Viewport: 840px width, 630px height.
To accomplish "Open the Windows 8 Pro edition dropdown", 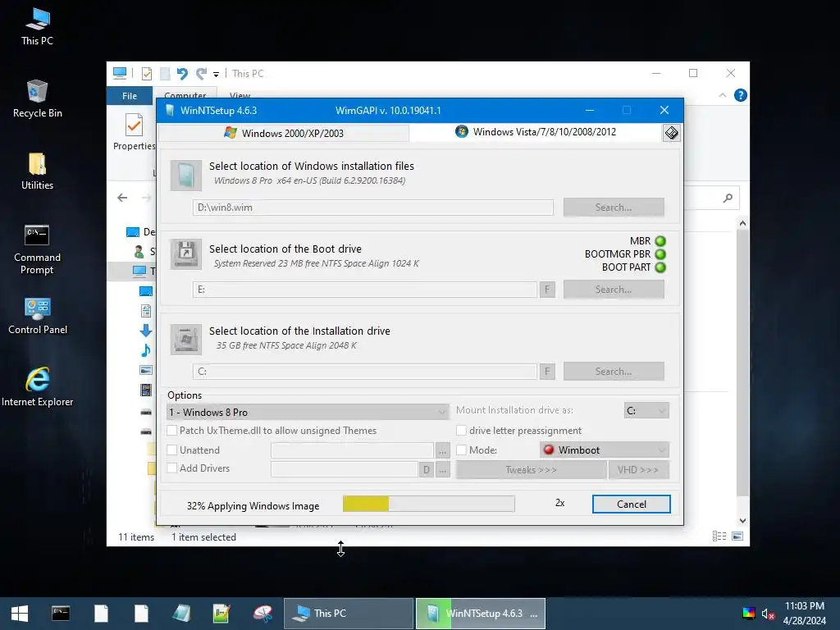I will pos(308,412).
